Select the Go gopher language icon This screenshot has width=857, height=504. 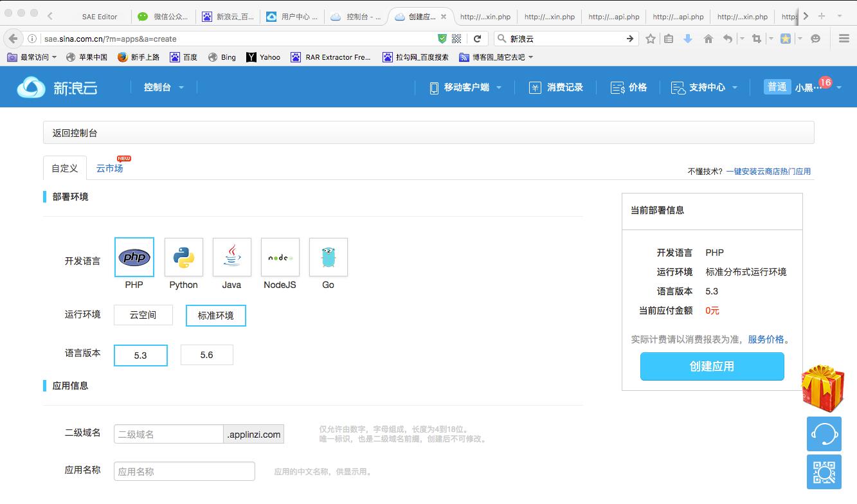pos(329,257)
